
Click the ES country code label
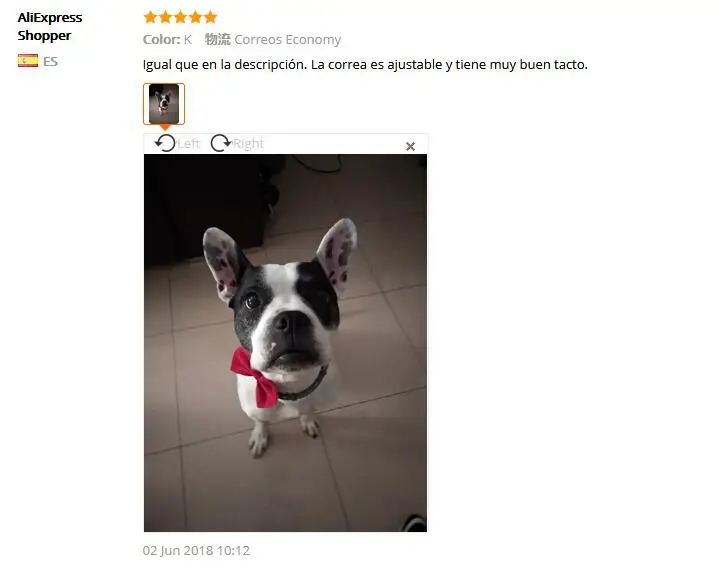[x=50, y=61]
